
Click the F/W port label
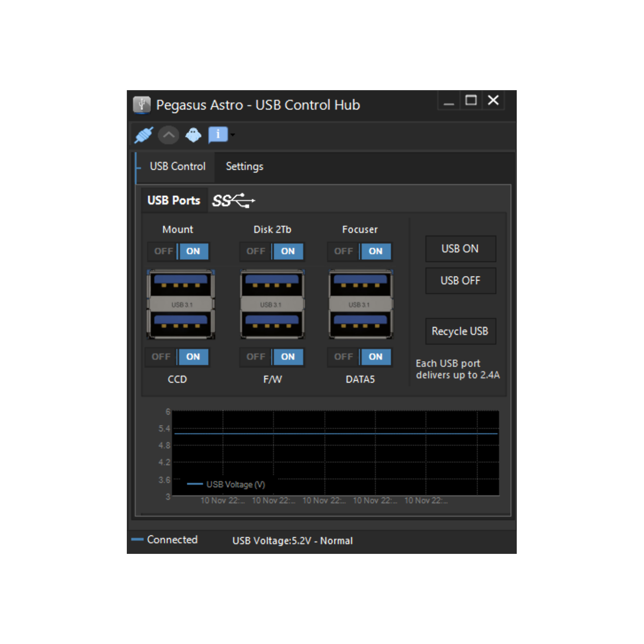pos(273,380)
